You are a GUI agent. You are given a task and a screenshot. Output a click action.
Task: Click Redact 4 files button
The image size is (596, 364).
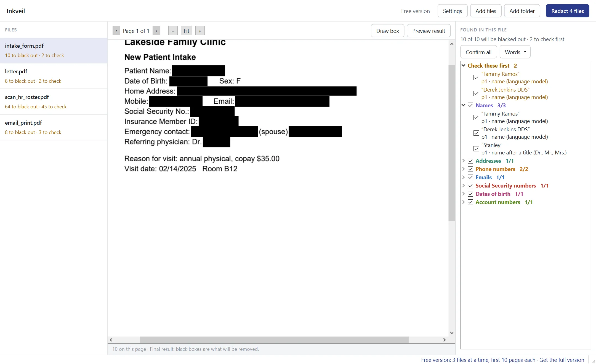pos(568,11)
